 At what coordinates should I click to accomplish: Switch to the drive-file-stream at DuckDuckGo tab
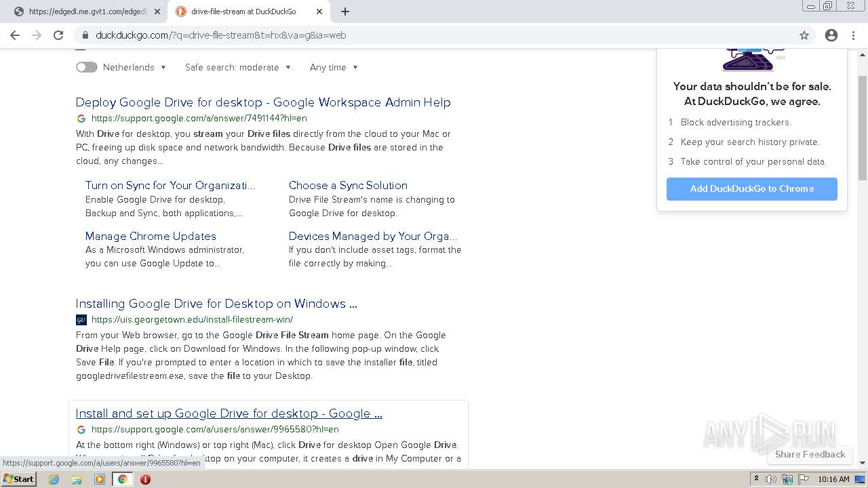click(x=249, y=12)
